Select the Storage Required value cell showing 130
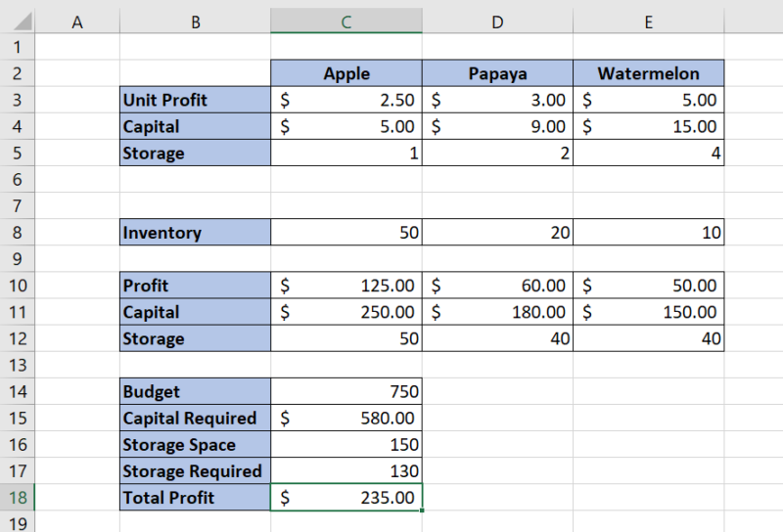Screen dimensions: 783x532 (x=346, y=470)
